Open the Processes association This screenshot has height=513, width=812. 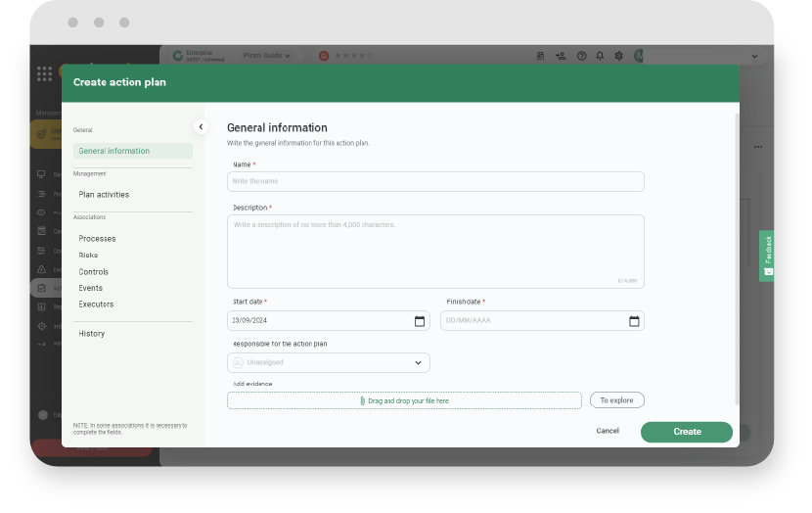point(97,239)
